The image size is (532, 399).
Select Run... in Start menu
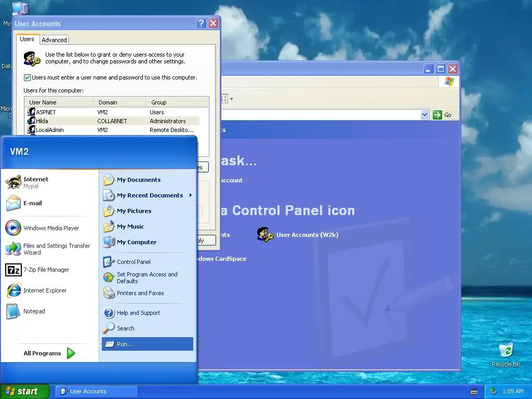(x=147, y=344)
